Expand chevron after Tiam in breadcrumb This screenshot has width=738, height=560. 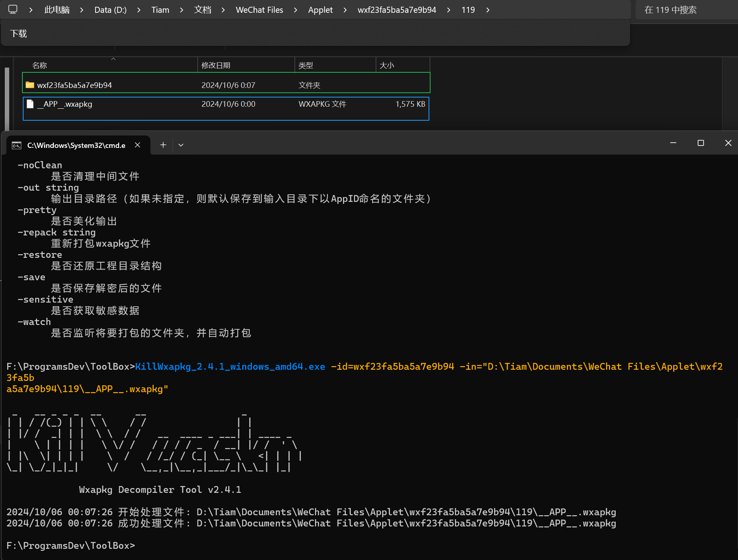point(182,10)
